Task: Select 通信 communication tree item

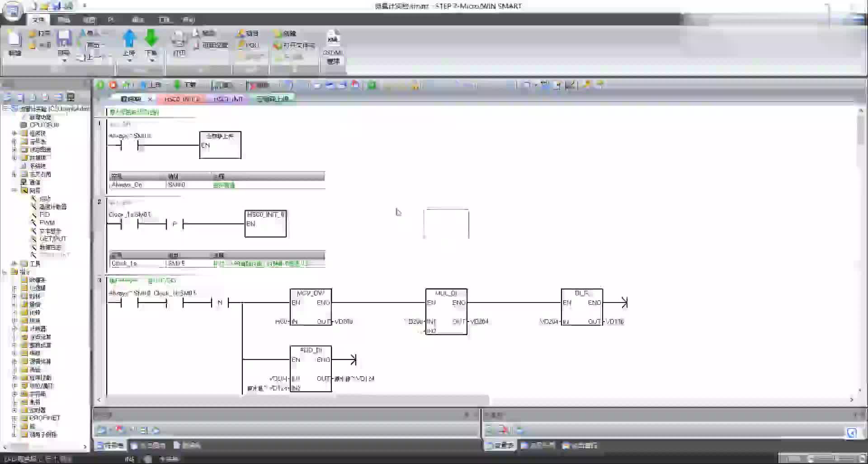Action: point(35,182)
